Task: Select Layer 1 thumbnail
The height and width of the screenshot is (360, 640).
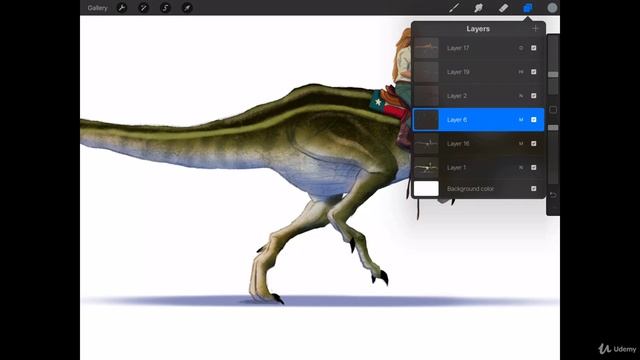Action: coord(426,167)
